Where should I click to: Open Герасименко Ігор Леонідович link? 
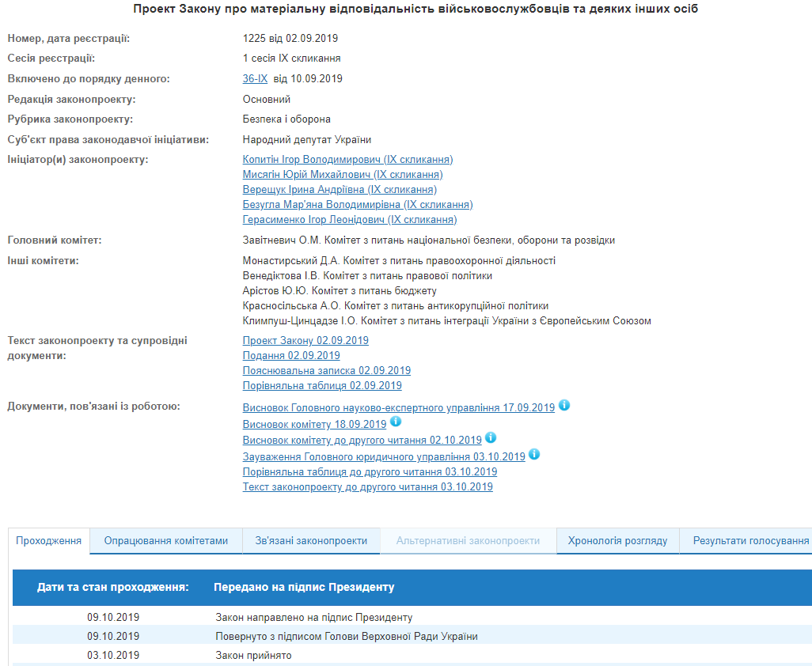[350, 220]
